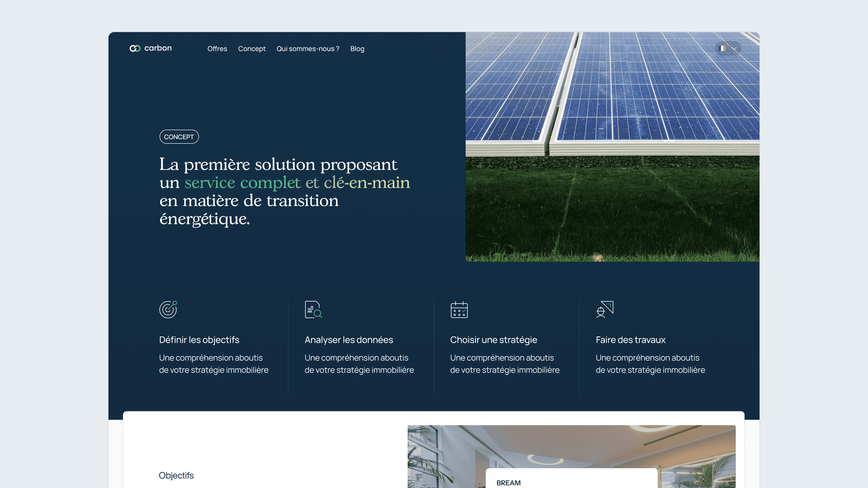The image size is (868, 488).
Task: Click the Carbon logo in the header
Action: [150, 48]
